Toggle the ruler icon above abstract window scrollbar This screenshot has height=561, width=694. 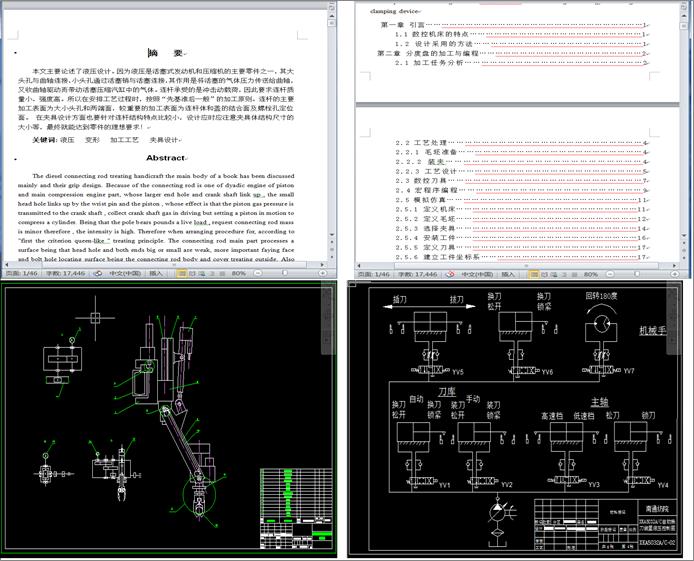pos(331,8)
